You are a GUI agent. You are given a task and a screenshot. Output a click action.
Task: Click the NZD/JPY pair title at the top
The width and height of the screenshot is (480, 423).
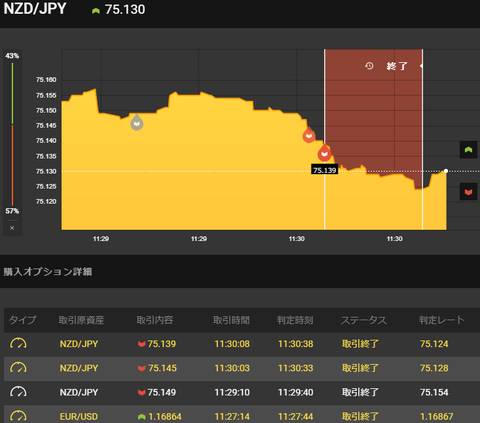tap(35, 9)
